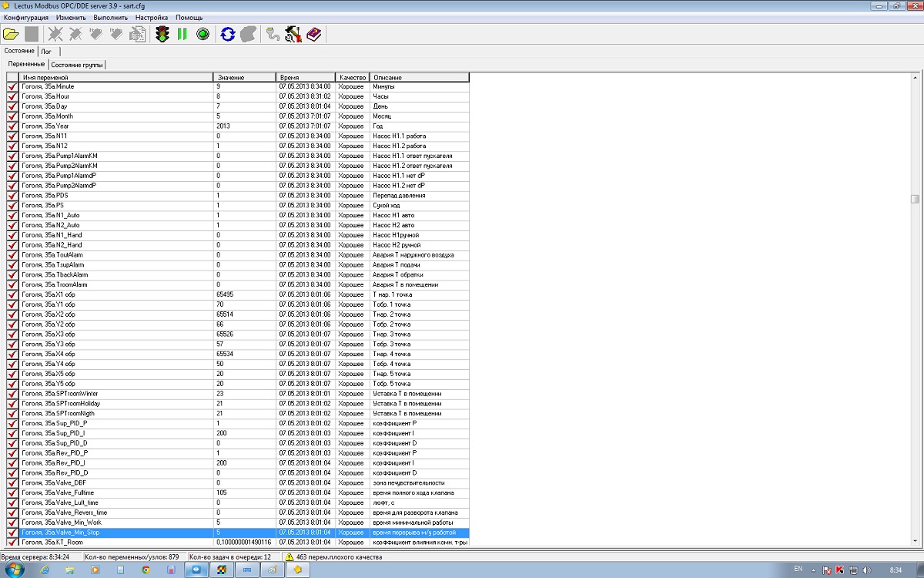Sort by the Значение column header

[x=244, y=77]
